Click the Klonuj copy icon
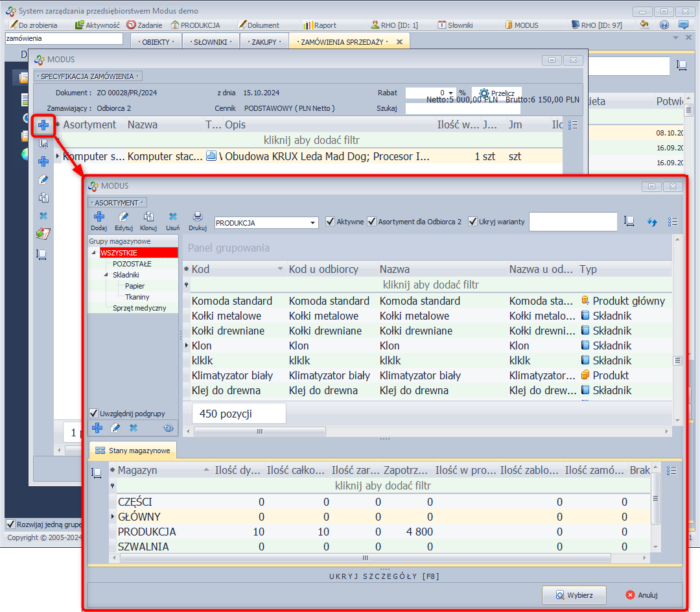The image size is (700, 612). coord(148,218)
